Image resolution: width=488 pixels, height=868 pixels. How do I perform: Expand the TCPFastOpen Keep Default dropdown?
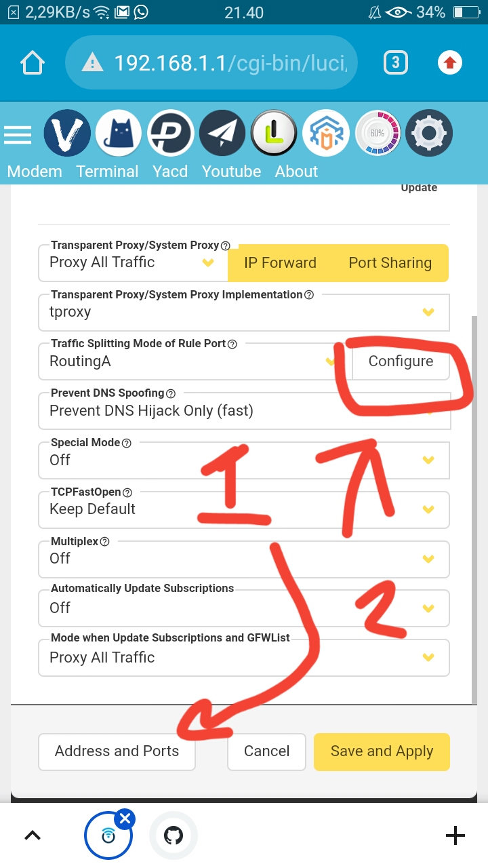point(244,509)
